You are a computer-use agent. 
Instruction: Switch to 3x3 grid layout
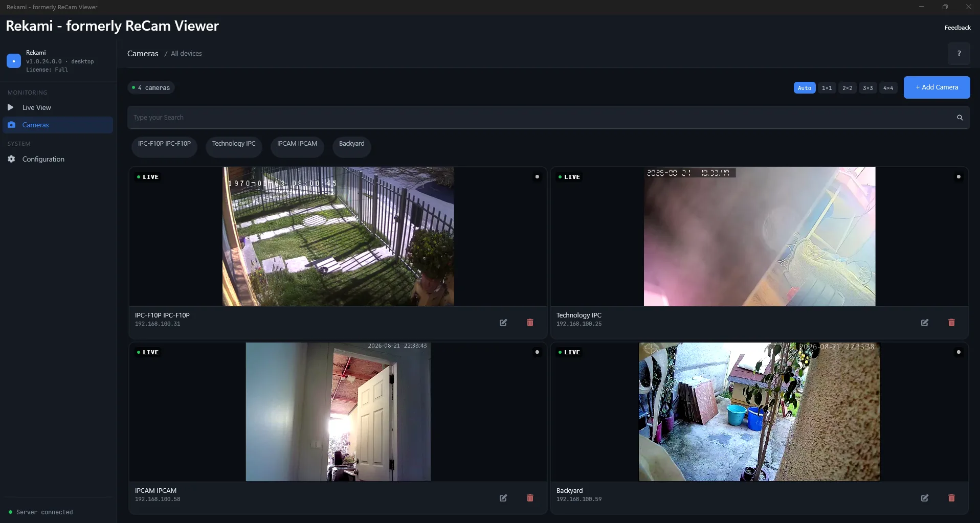pos(868,88)
